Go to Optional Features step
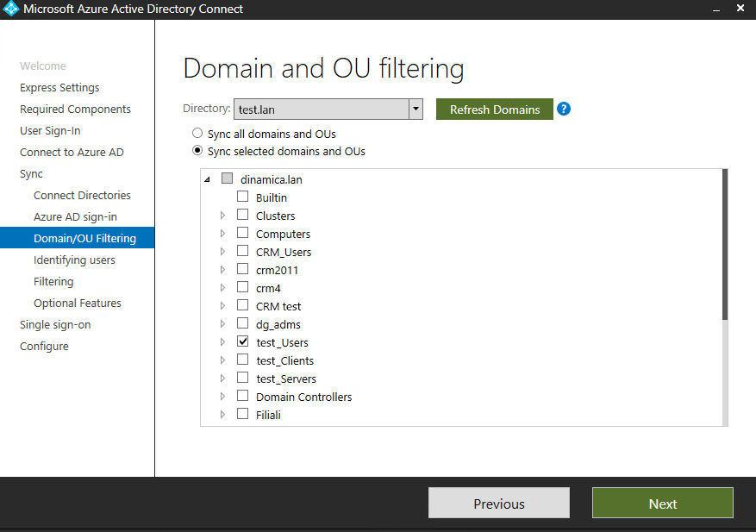Image resolution: width=756 pixels, height=532 pixels. point(77,303)
